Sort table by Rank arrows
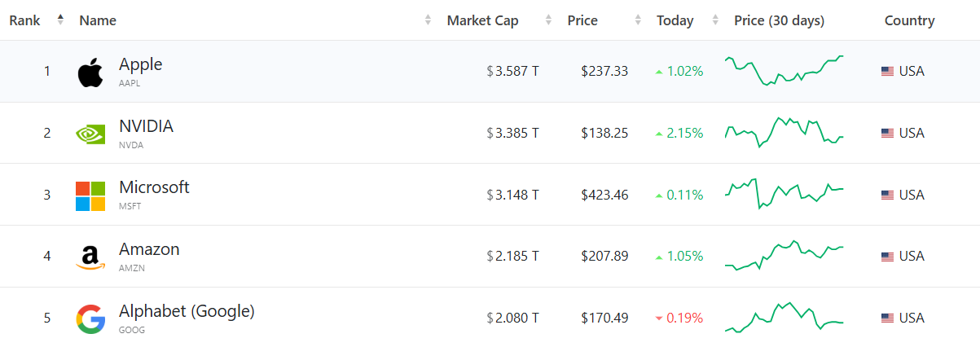 pos(60,20)
